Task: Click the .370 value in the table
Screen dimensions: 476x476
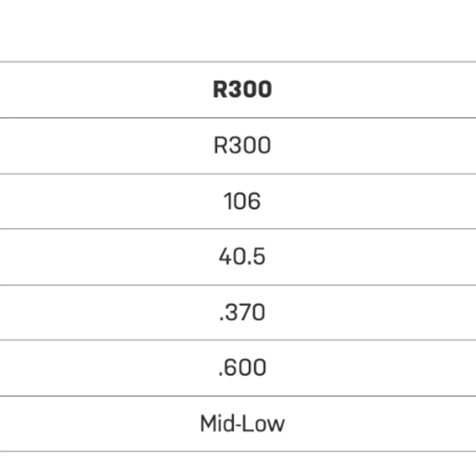Action: (x=242, y=312)
